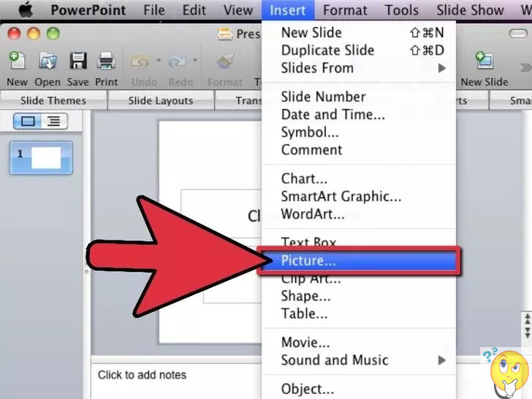Open the View menu

coord(238,9)
